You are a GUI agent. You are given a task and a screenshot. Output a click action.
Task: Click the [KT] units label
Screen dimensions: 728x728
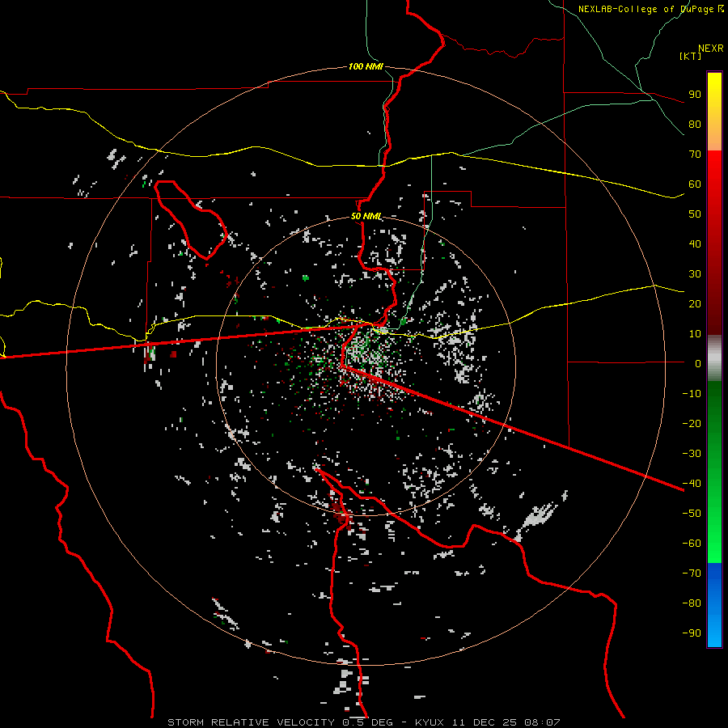(691, 56)
